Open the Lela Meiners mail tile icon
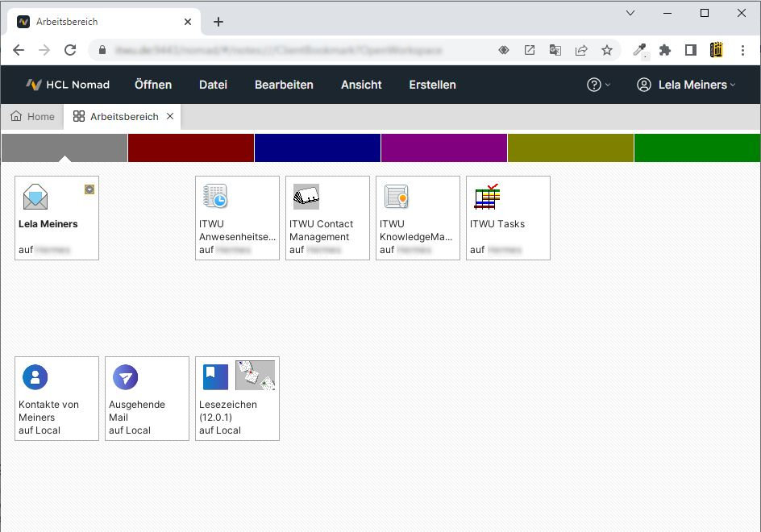Viewport: 761px width, 532px height. (x=35, y=197)
